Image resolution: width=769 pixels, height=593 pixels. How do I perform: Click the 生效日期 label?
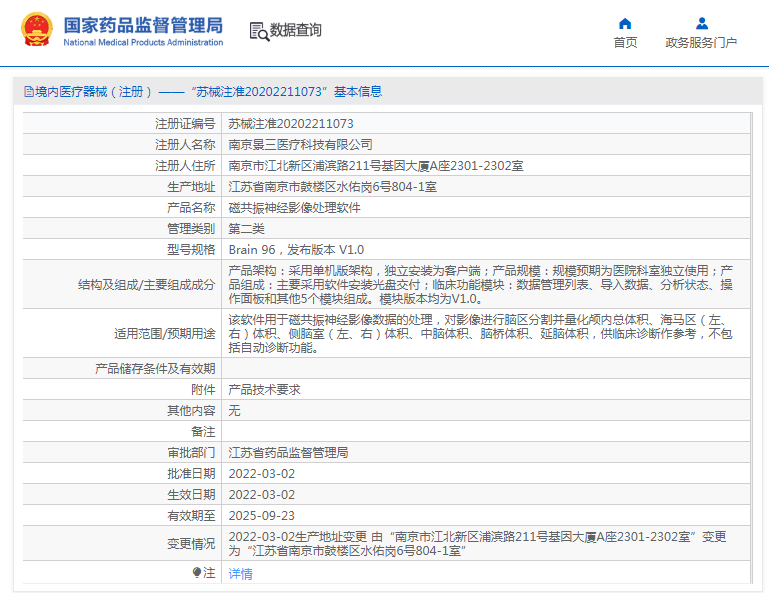point(191,495)
